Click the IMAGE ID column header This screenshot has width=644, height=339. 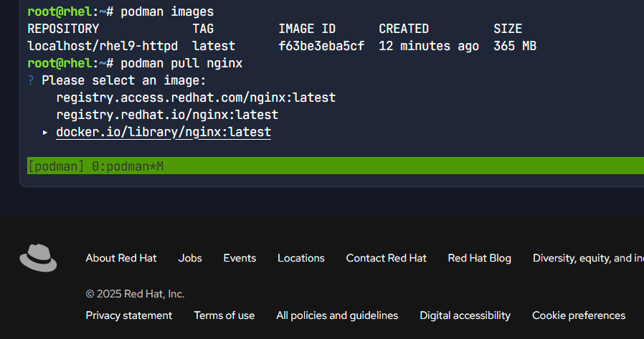coord(307,29)
